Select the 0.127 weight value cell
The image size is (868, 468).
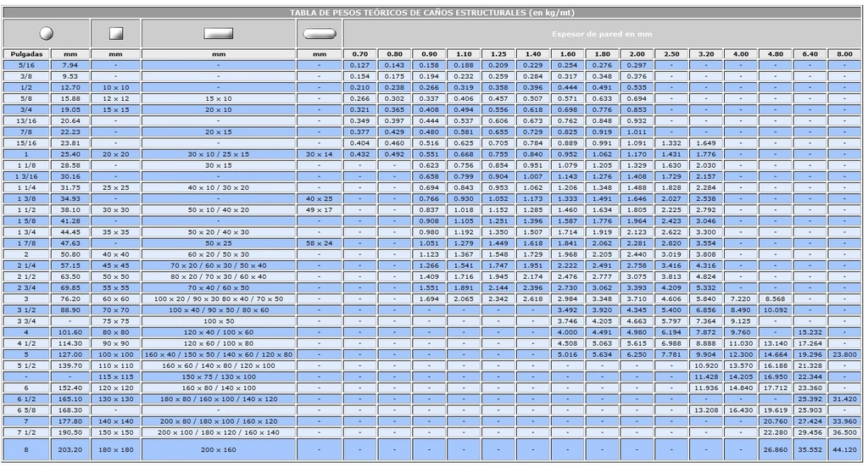pyautogui.click(x=359, y=64)
